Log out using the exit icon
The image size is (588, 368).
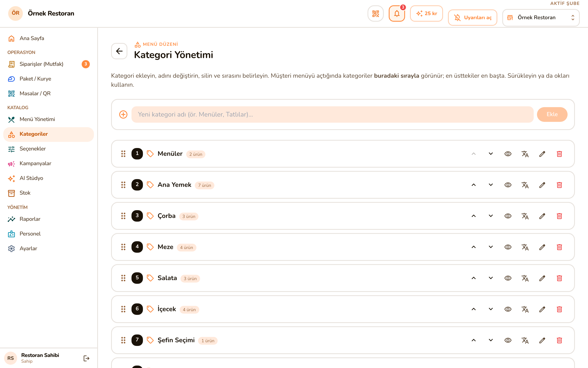(87, 358)
